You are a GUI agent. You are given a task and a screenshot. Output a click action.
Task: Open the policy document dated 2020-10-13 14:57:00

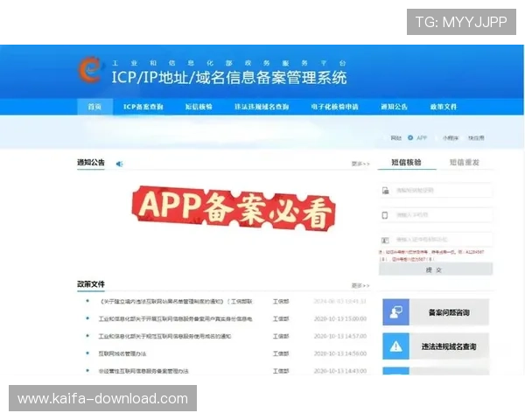164,336
